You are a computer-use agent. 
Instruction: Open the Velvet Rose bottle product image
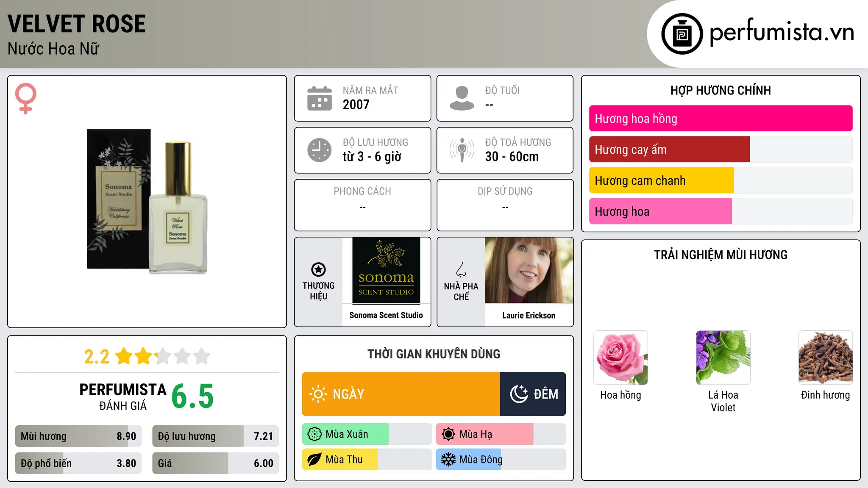[x=147, y=202]
